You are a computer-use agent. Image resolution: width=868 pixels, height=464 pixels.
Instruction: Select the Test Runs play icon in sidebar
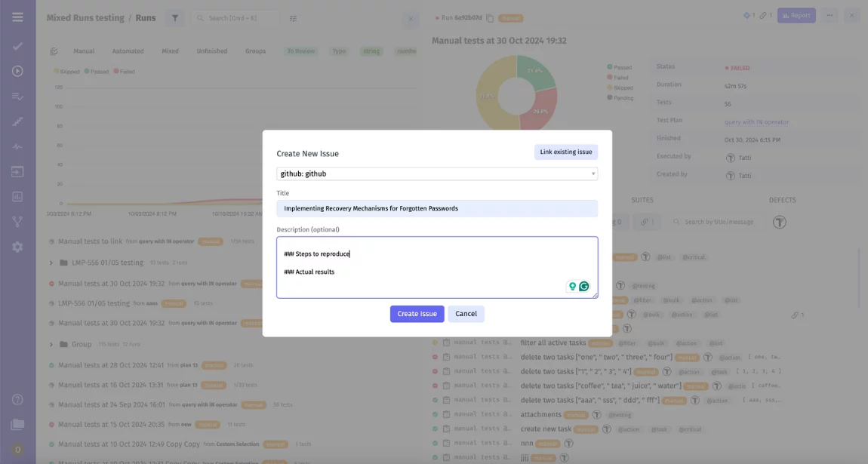[x=17, y=72]
